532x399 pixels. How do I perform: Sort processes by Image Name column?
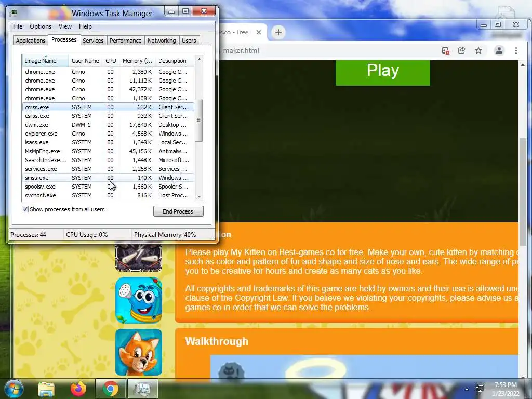[x=46, y=60]
